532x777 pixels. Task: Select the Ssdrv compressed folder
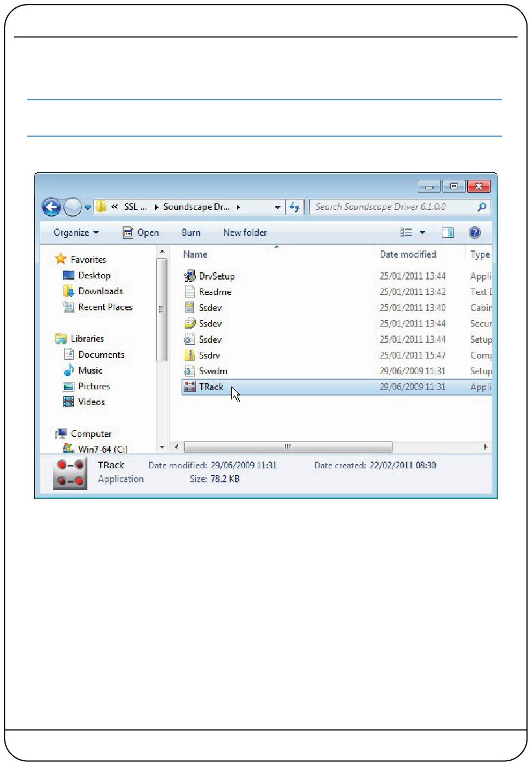[x=209, y=355]
